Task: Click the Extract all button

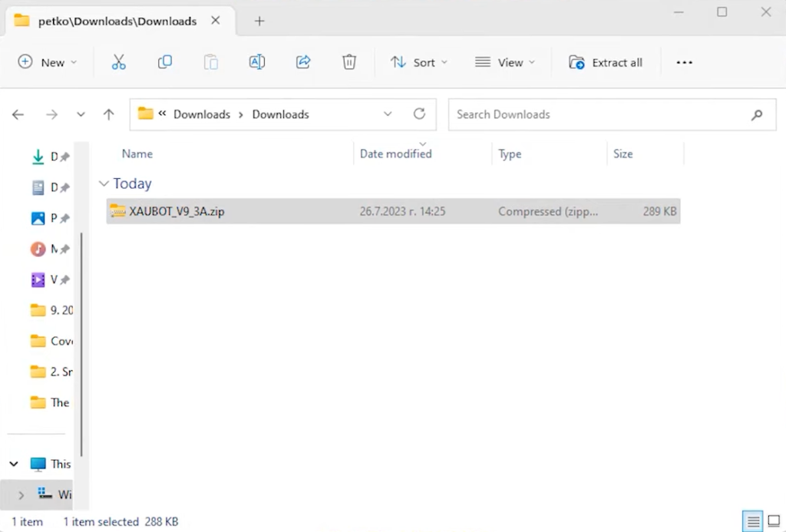Action: point(606,62)
